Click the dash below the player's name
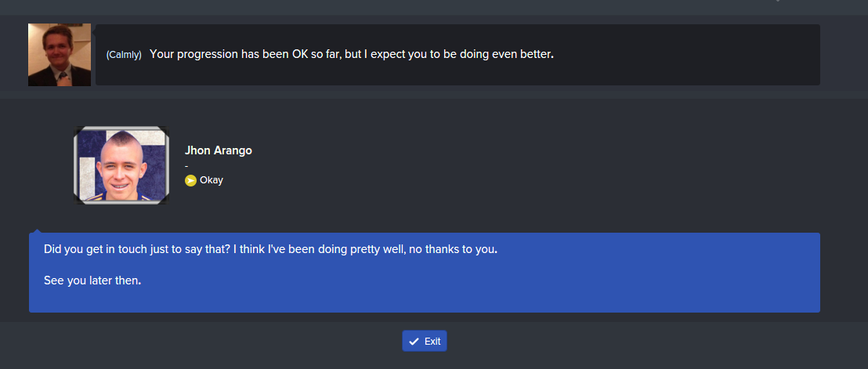The image size is (868, 369). click(186, 165)
